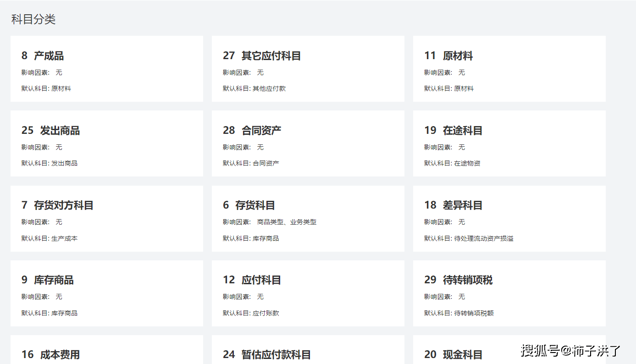The width and height of the screenshot is (636, 364).
Task: Select the 应付科目 card
Action: (308, 293)
